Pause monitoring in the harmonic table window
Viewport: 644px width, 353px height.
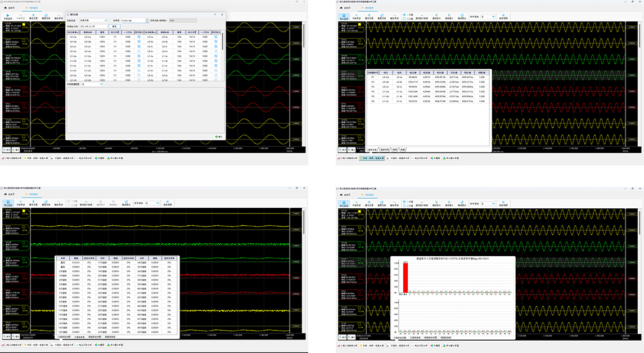pos(8,203)
